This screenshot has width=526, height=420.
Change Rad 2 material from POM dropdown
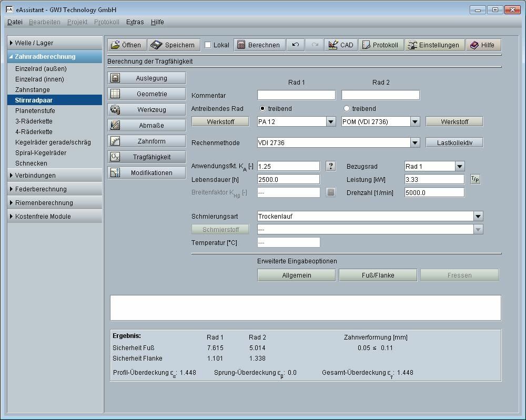pyautogui.click(x=415, y=121)
